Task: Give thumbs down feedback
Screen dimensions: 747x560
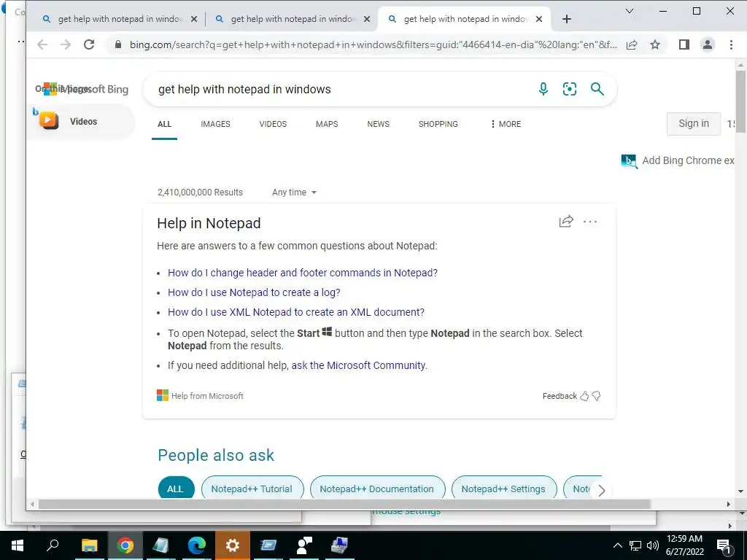Action: [596, 396]
